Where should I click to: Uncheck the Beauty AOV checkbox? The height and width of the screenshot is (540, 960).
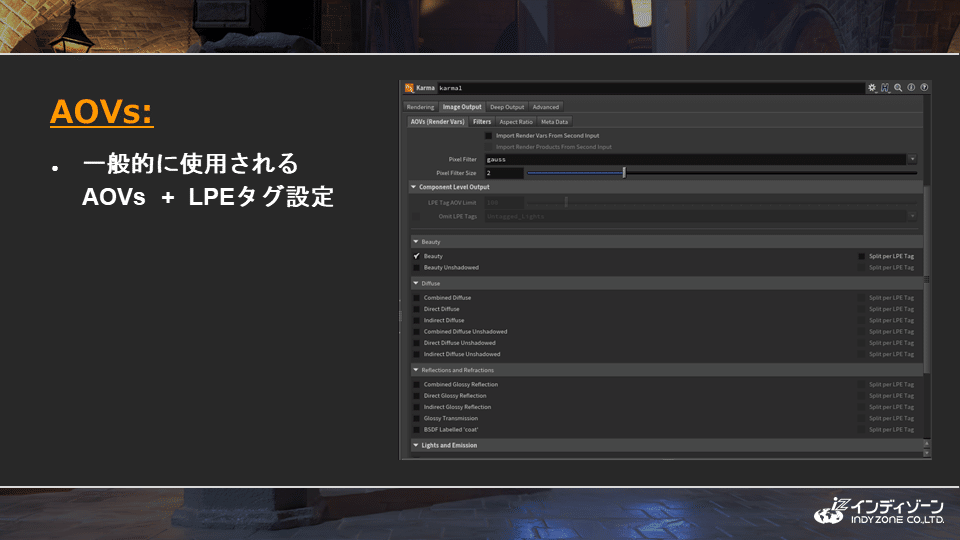(x=417, y=257)
